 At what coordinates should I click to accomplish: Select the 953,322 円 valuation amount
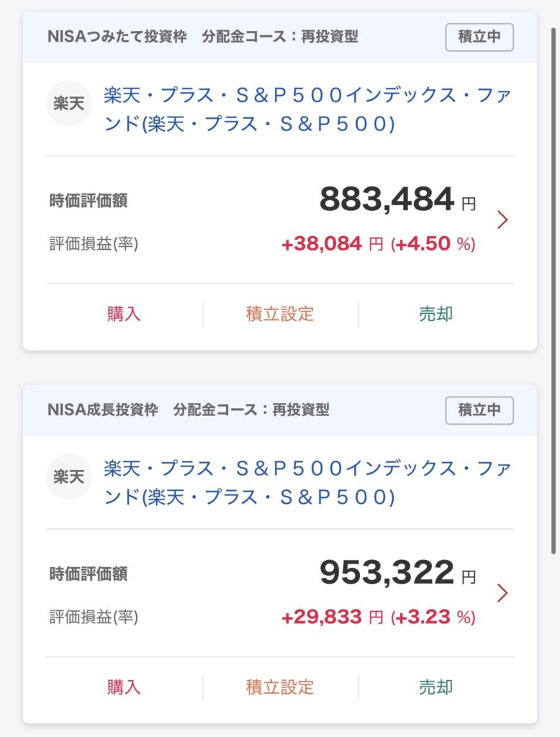398,572
